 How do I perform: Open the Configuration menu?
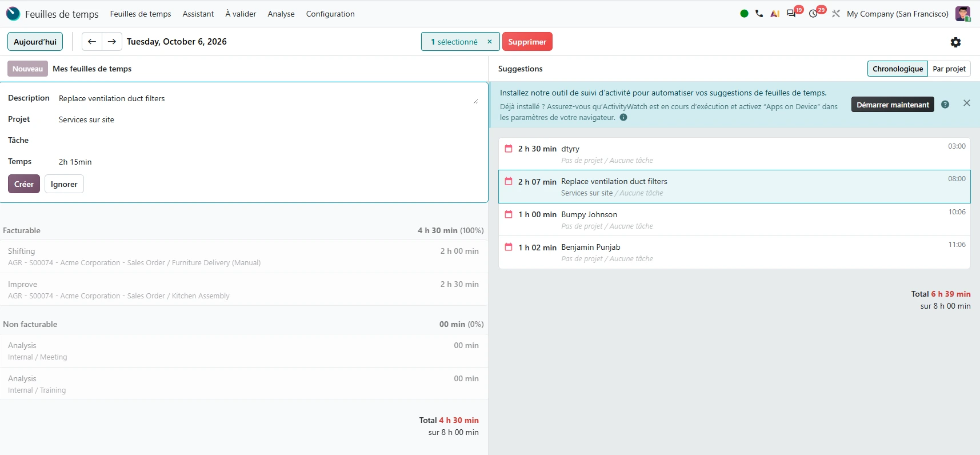pyautogui.click(x=330, y=14)
